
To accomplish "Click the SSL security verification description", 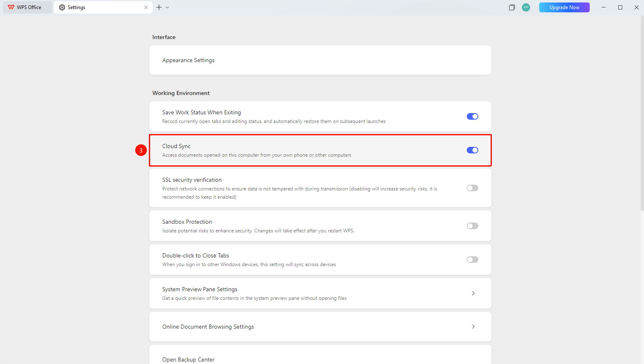I will click(299, 193).
